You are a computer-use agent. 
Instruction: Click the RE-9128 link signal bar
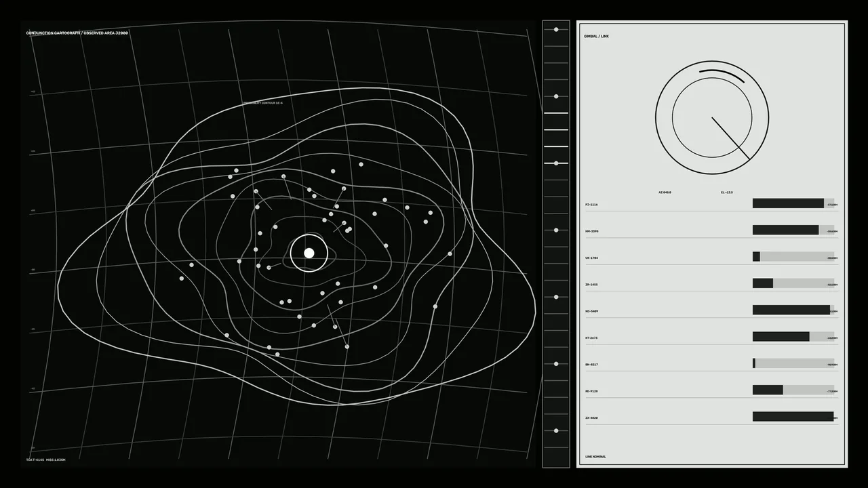pyautogui.click(x=793, y=390)
